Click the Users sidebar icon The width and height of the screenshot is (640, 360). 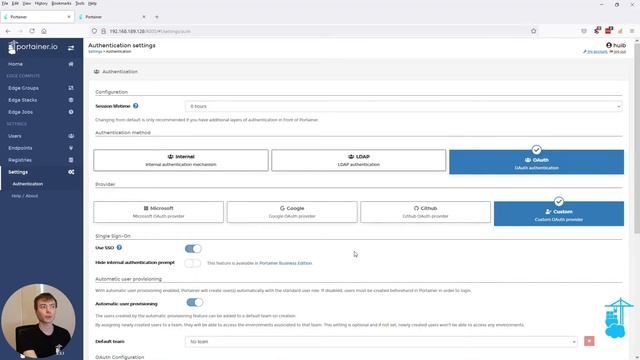point(71,136)
